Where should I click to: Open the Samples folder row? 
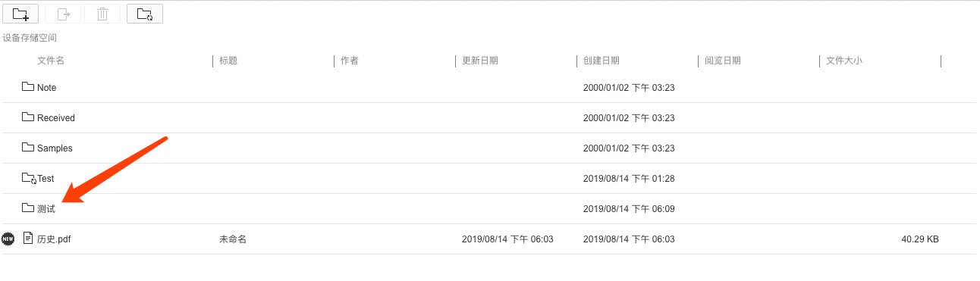488,148
